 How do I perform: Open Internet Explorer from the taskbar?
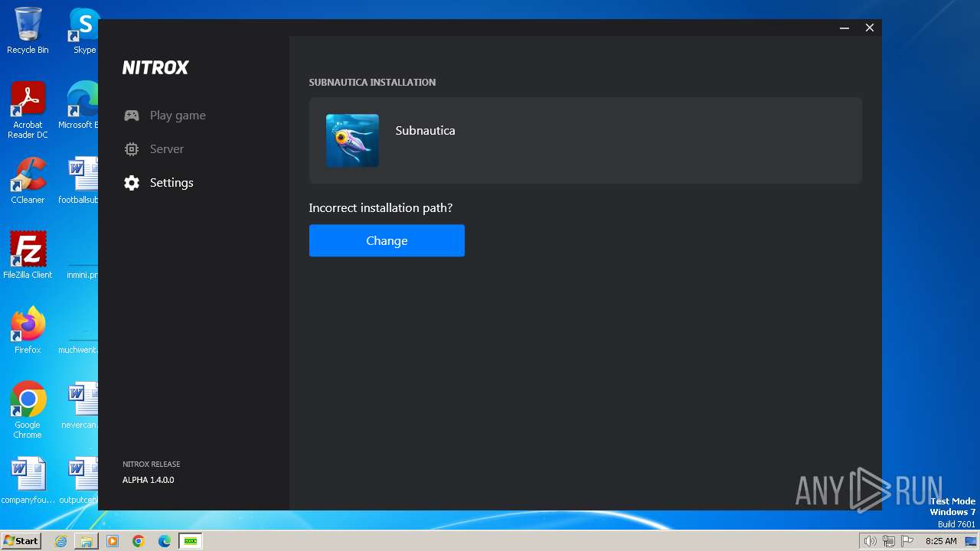click(x=60, y=541)
